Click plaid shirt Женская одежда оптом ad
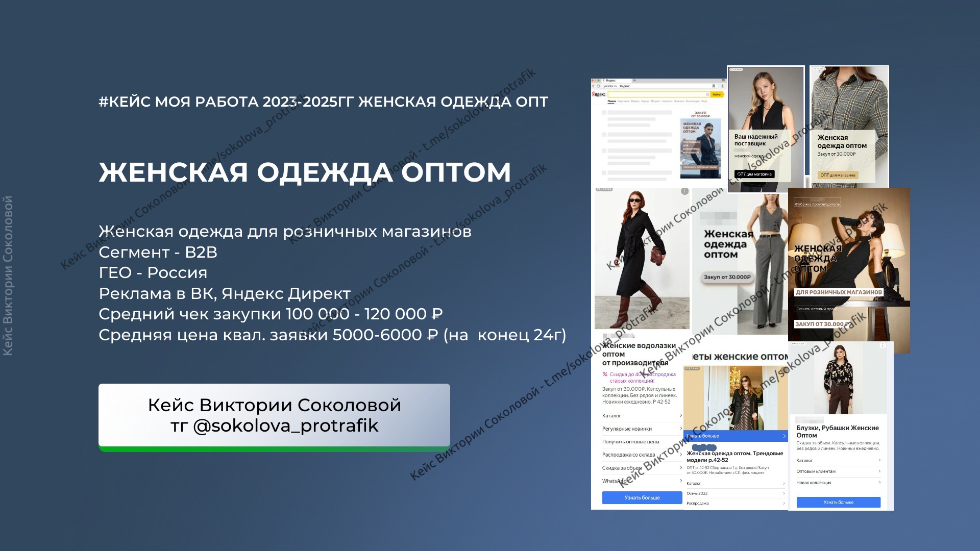The height and width of the screenshot is (551, 980). (x=850, y=126)
